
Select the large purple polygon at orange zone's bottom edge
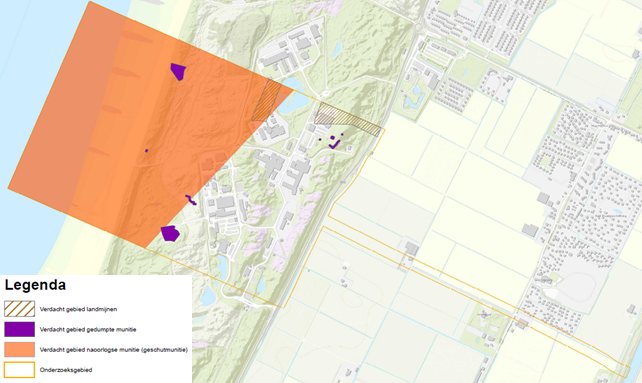coord(170,233)
